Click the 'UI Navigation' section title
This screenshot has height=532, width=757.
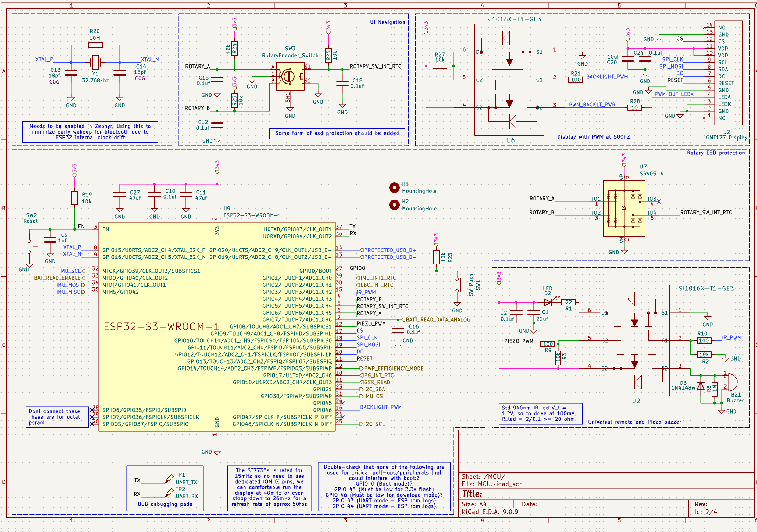pos(387,22)
